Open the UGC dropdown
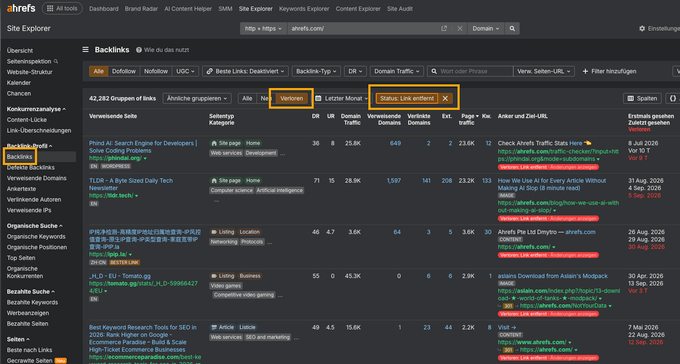This screenshot has height=364, width=680. [x=185, y=71]
